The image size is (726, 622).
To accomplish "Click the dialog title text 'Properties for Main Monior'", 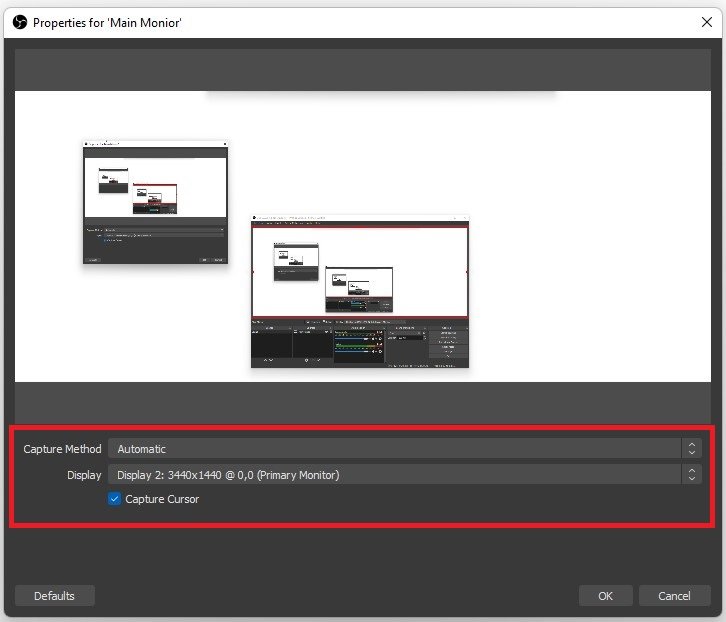I will point(107,21).
